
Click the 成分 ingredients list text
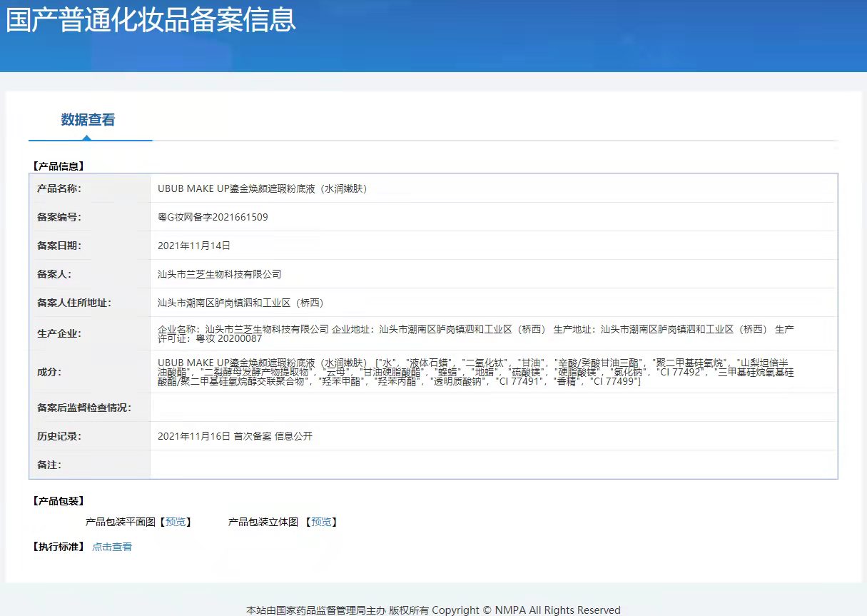(475, 372)
